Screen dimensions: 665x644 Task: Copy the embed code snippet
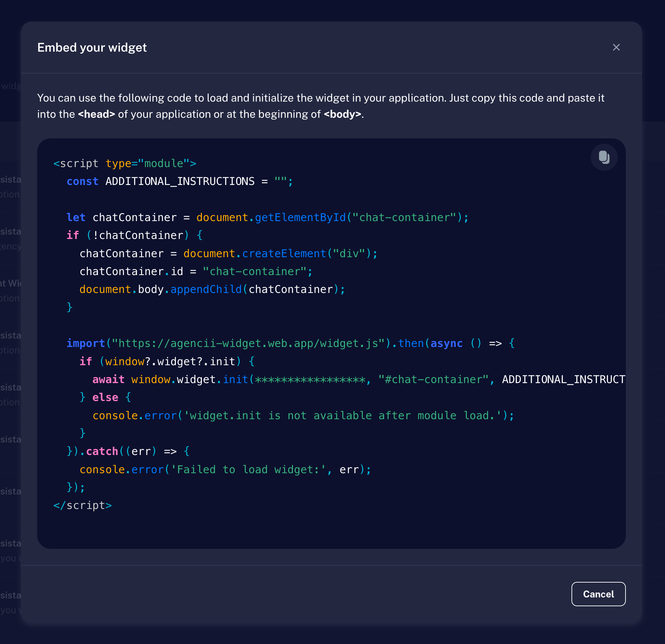coord(604,157)
